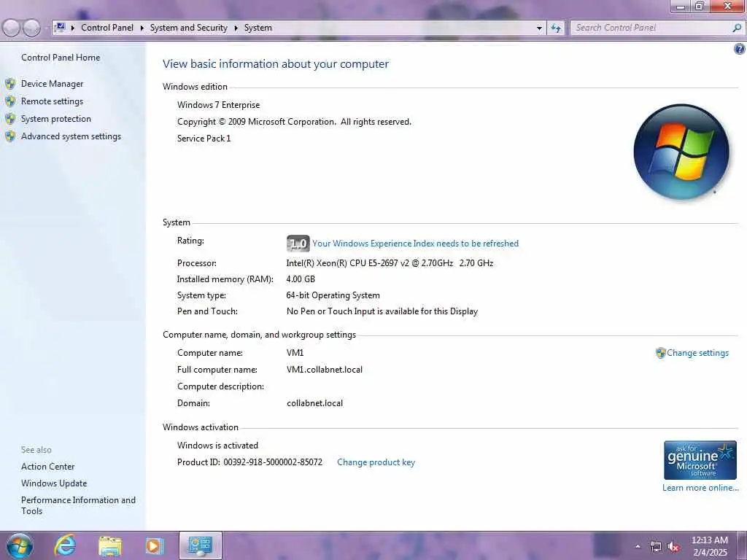This screenshot has height=560, width=747.
Task: Click the Forward navigation arrow button
Action: pyautogui.click(x=31, y=28)
